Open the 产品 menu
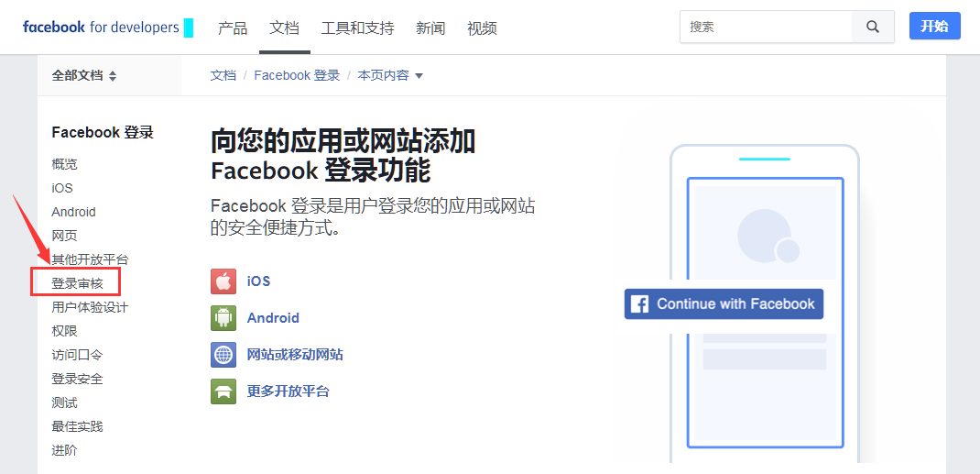The width and height of the screenshot is (980, 474). [233, 28]
